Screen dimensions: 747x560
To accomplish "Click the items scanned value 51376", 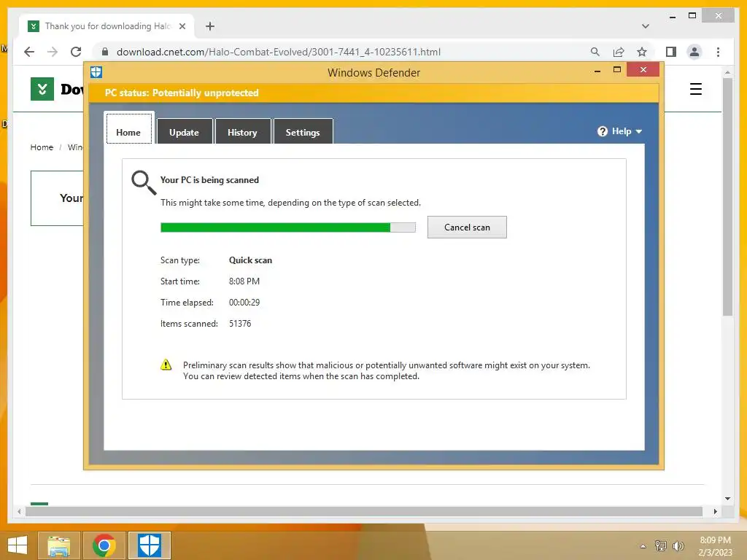I will pyautogui.click(x=240, y=323).
